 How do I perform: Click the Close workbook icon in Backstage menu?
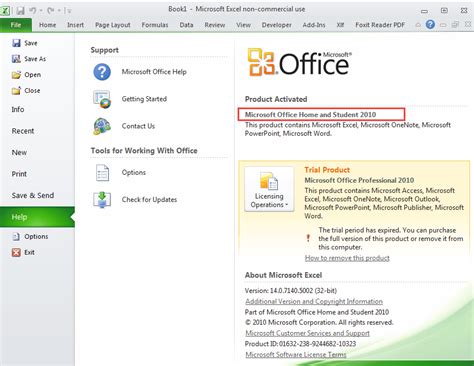16,91
